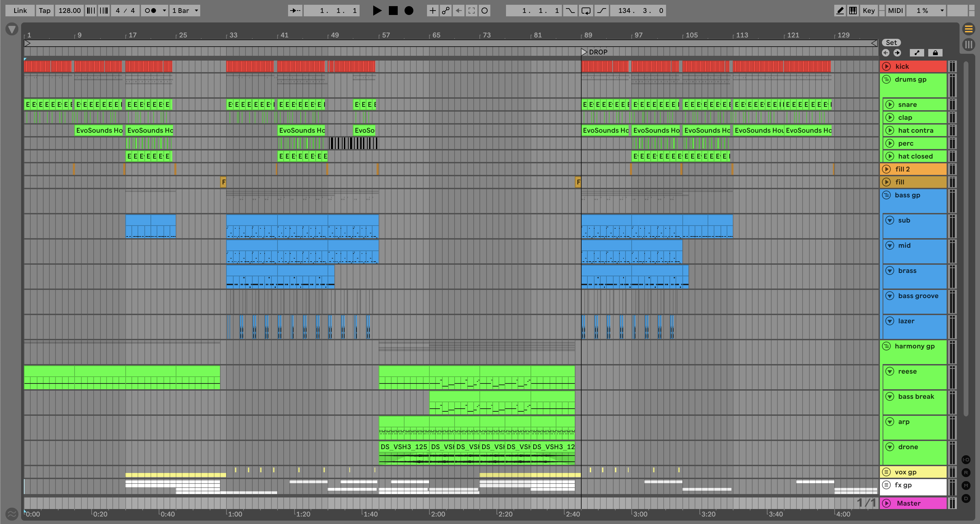Click the Lock Envelopes padlock icon
Image resolution: width=980 pixels, height=524 pixels.
click(x=935, y=53)
